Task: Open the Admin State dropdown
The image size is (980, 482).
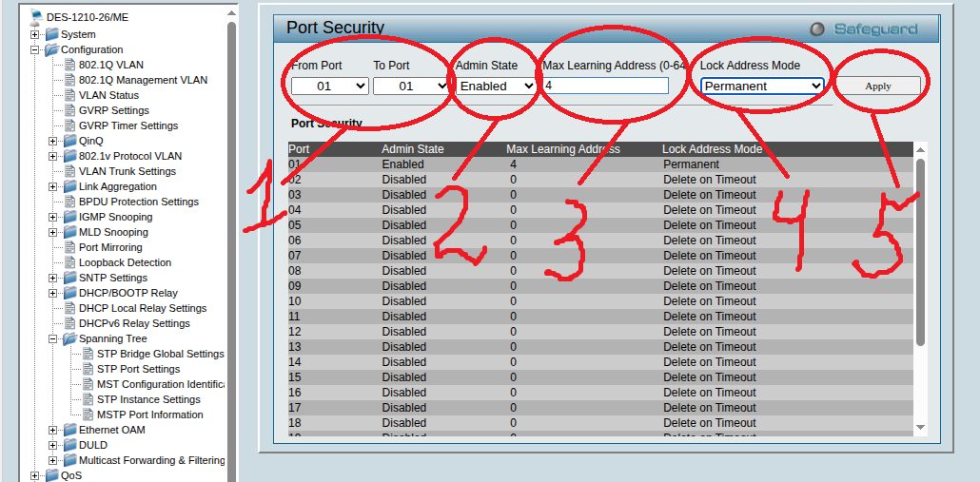Action: pyautogui.click(x=496, y=86)
